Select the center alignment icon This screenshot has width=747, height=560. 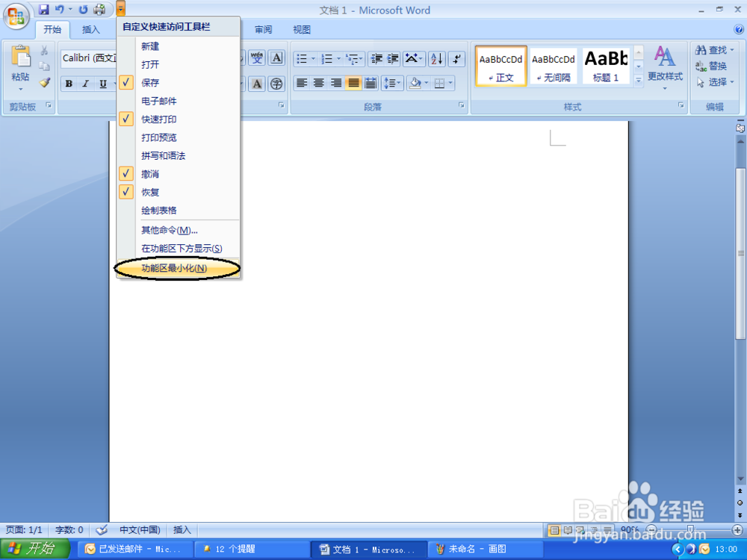(x=320, y=83)
